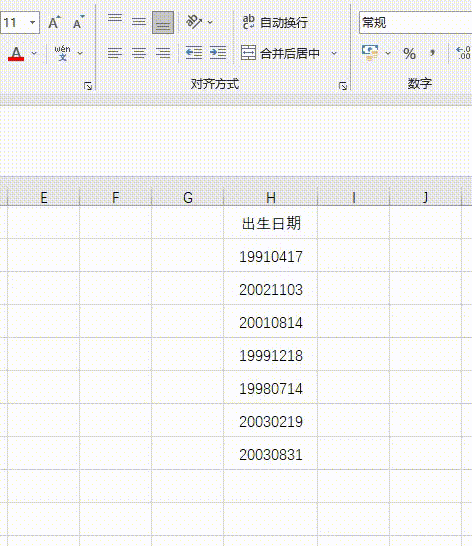Toggle 自动换行 wrap text
Screen dimensions: 472x546
[x=275, y=22]
